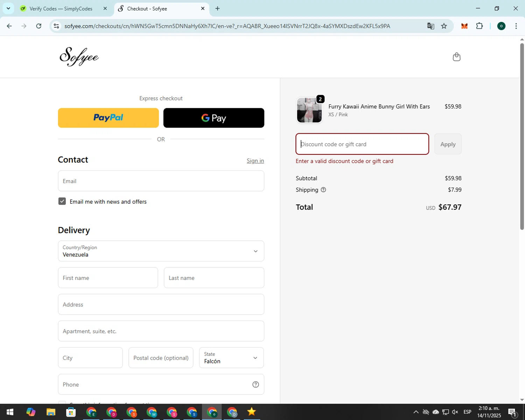Image resolution: width=525 pixels, height=420 pixels.
Task: Open the shipping info help icon
Action: 323,190
